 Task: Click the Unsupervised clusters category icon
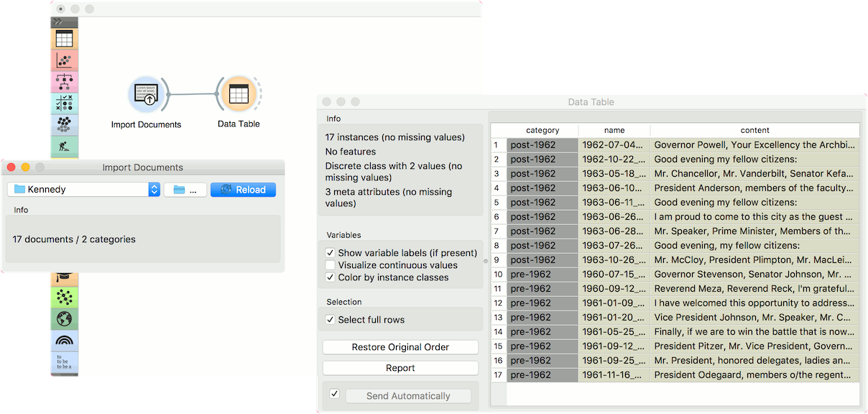tap(64, 124)
